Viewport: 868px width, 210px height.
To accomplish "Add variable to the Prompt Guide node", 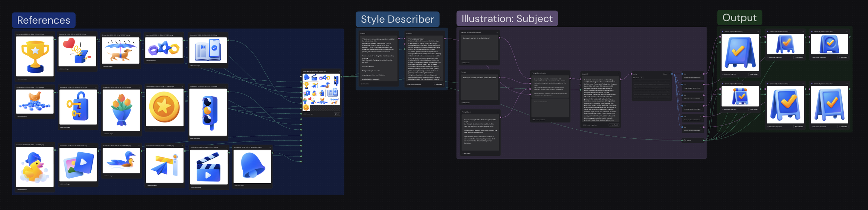I will tap(467, 153).
